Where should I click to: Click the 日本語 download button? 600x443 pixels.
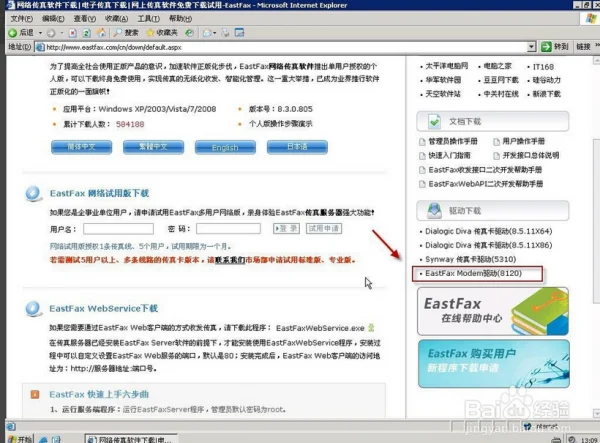(x=297, y=147)
